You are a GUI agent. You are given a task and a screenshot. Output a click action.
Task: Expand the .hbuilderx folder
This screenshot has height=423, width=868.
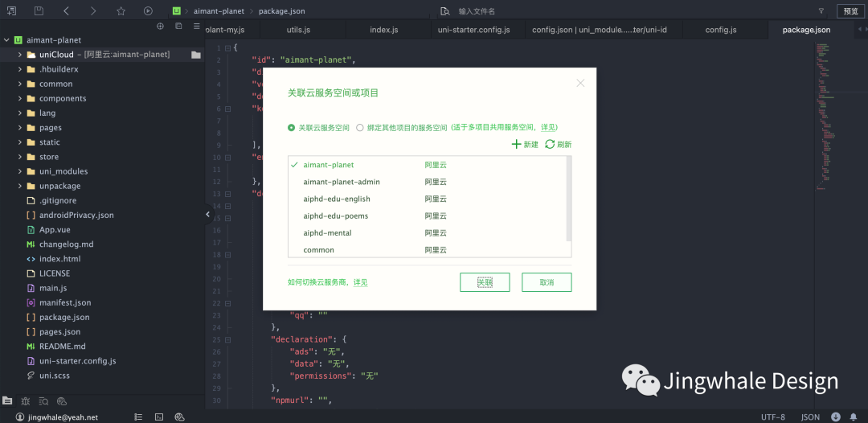[x=20, y=69]
